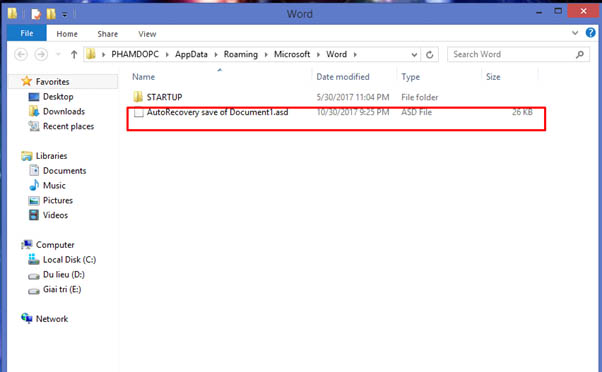Open the Share ribbon tab
The width and height of the screenshot is (602, 372).
108,34
